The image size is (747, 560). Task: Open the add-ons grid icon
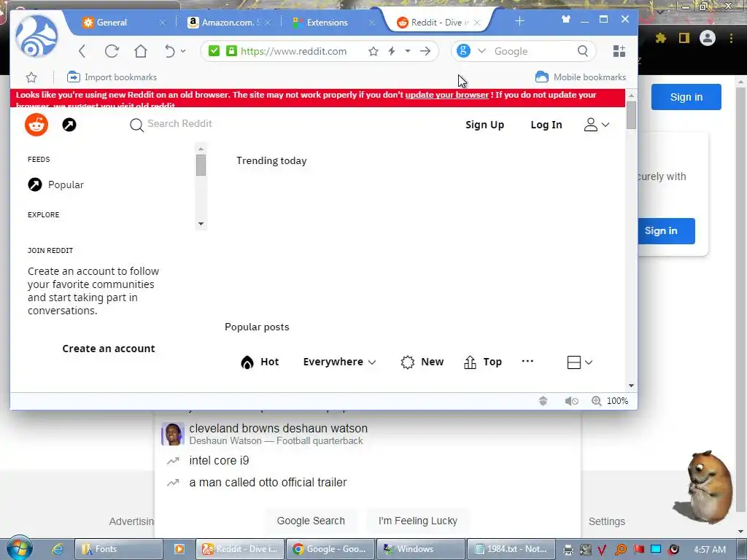pyautogui.click(x=619, y=51)
